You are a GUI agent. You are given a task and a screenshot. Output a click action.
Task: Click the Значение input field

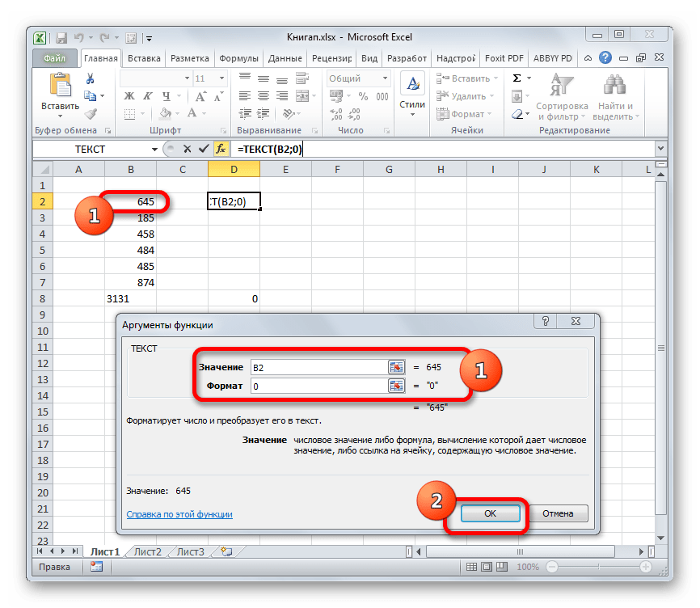319,367
